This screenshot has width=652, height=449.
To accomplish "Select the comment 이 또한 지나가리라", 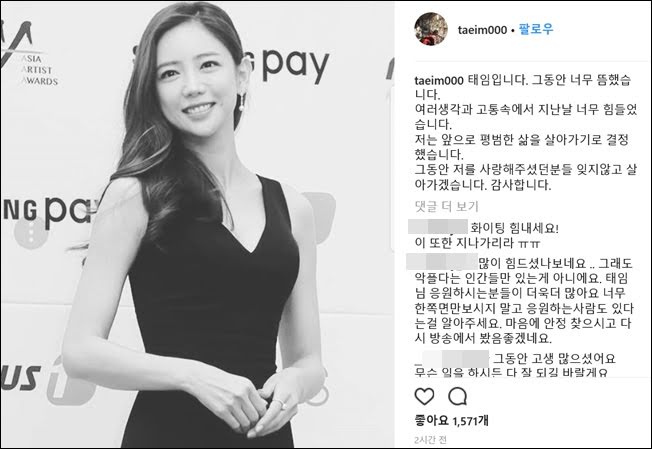I will pos(476,242).
